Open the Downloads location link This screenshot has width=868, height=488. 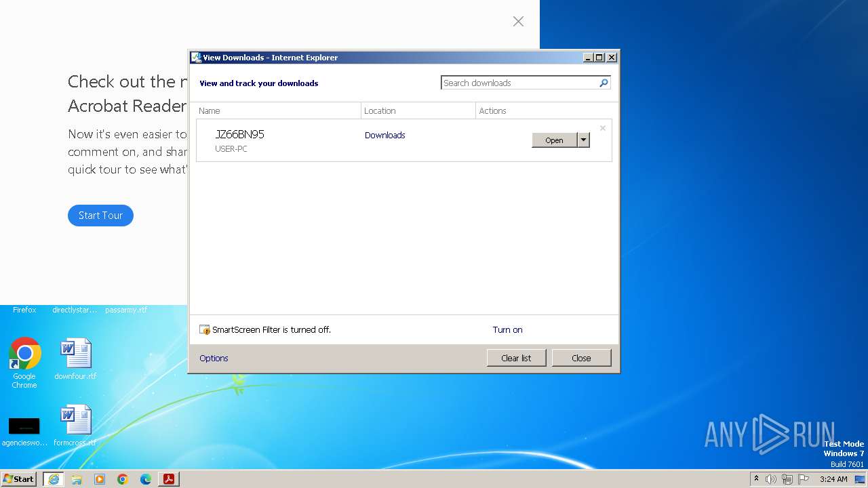[384, 135]
